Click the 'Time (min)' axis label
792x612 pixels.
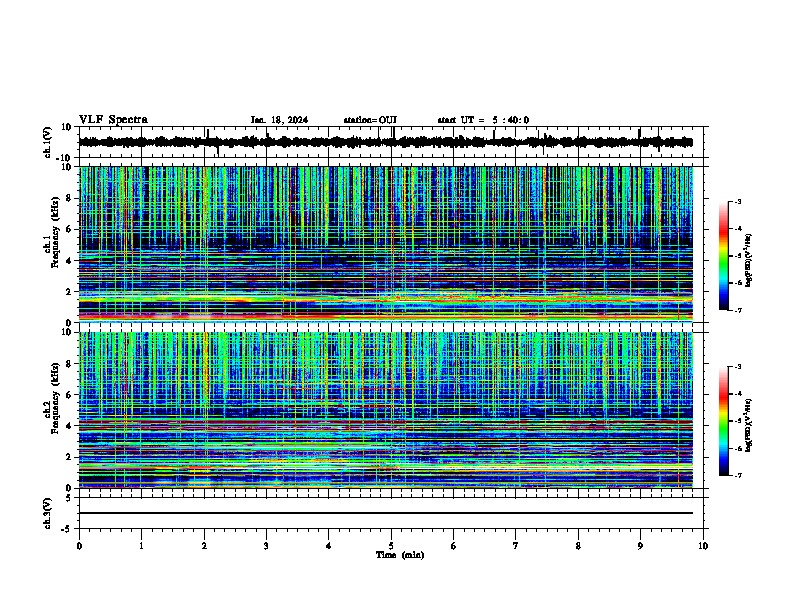400,555
